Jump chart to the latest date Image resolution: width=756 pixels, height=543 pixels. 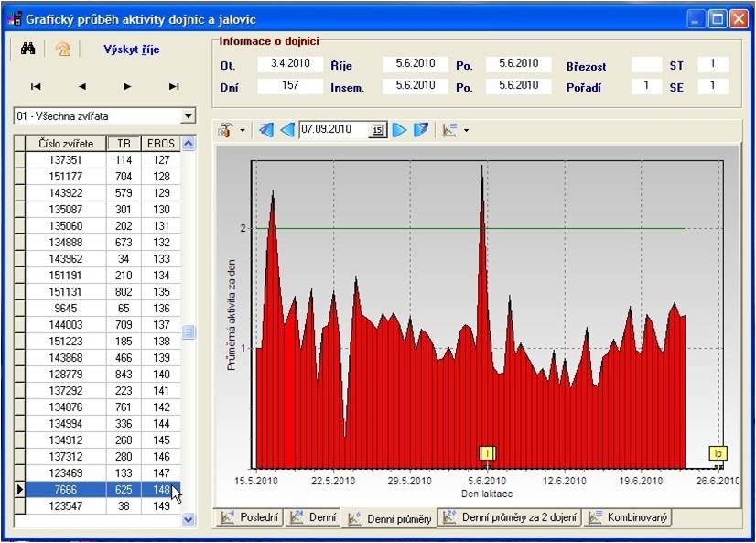pos(421,130)
